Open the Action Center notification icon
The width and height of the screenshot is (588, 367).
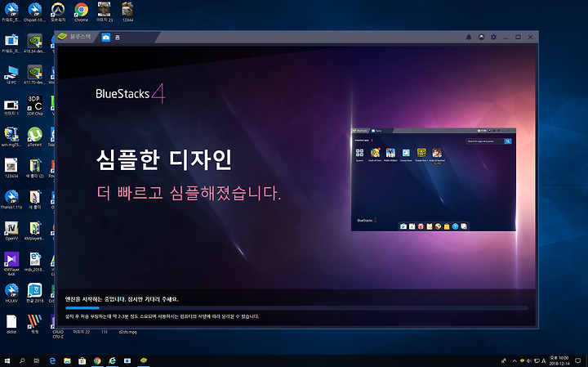pyautogui.click(x=578, y=361)
